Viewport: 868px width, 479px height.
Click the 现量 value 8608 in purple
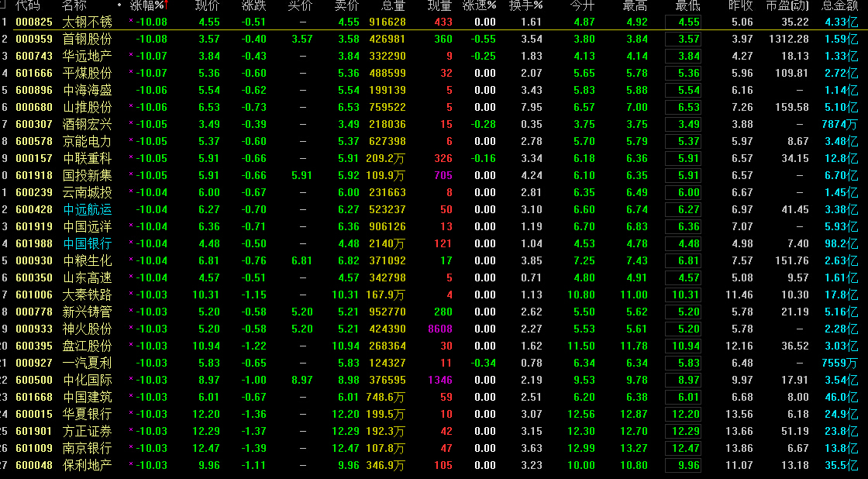tap(439, 329)
